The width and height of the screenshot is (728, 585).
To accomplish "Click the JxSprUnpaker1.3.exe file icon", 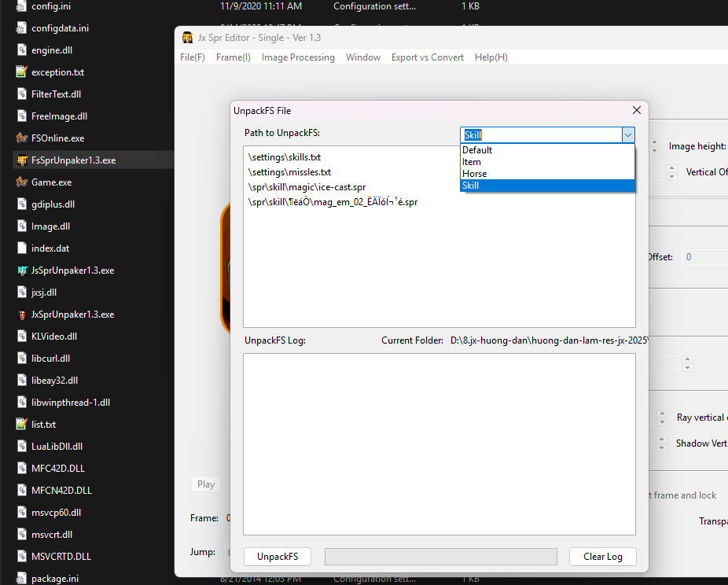I will pos(22,315).
